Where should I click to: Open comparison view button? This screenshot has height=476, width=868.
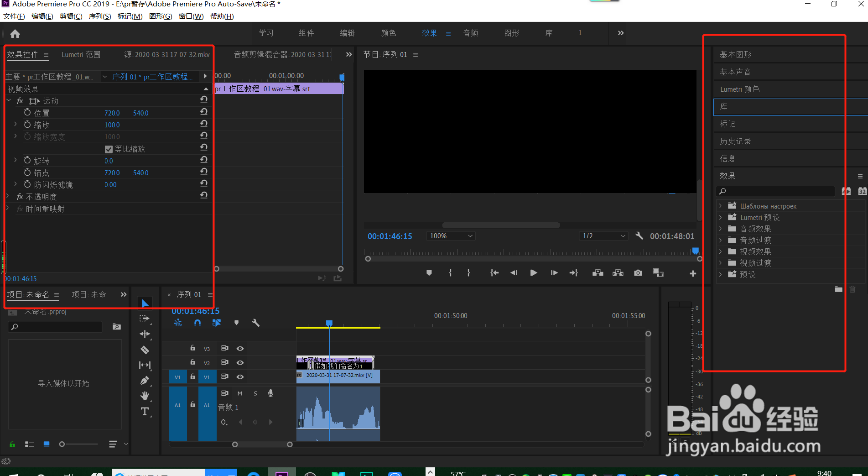tap(658, 273)
